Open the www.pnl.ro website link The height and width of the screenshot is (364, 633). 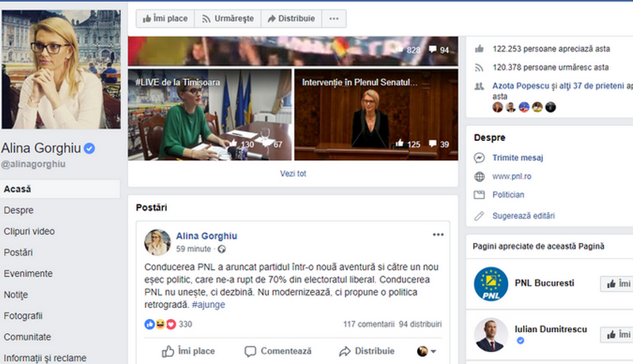[511, 176]
